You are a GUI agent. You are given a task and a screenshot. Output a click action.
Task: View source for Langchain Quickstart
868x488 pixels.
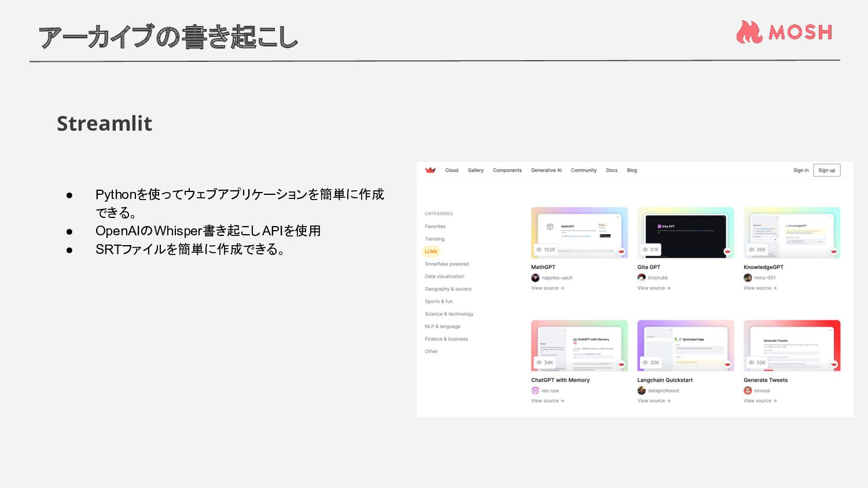pyautogui.click(x=654, y=401)
